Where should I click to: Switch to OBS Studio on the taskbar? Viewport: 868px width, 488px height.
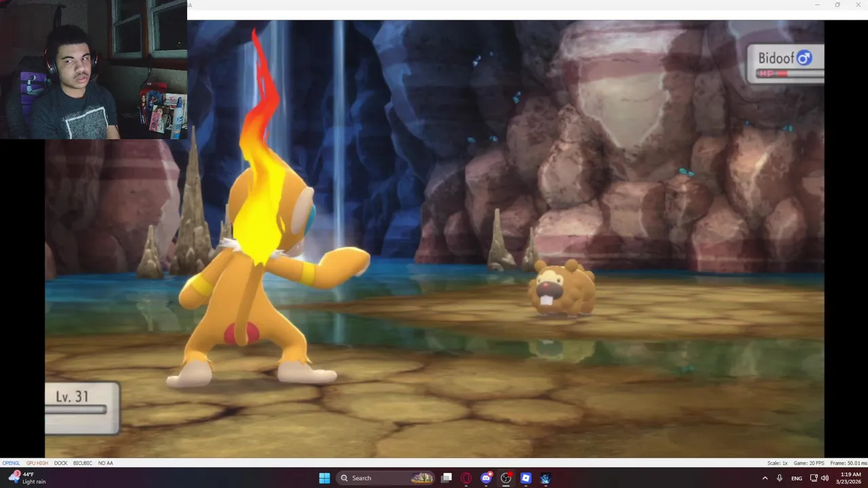click(506, 478)
